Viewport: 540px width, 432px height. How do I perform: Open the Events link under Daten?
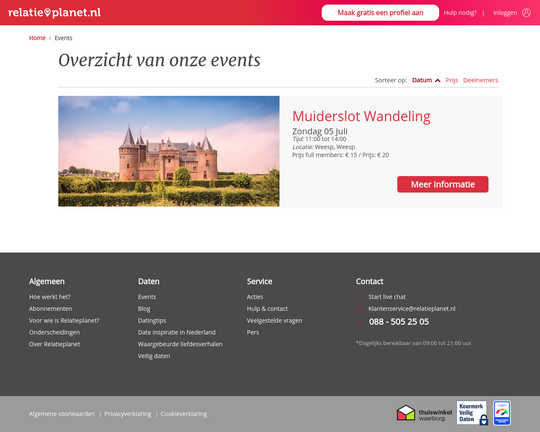(147, 297)
